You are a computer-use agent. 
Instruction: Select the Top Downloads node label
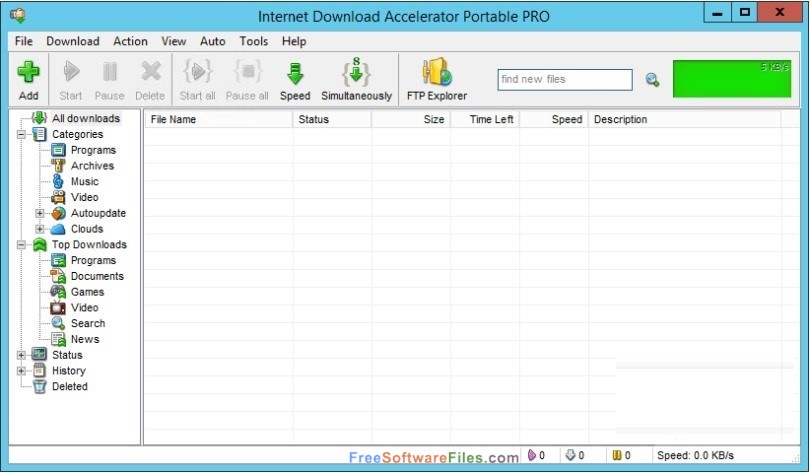pyautogui.click(x=89, y=245)
